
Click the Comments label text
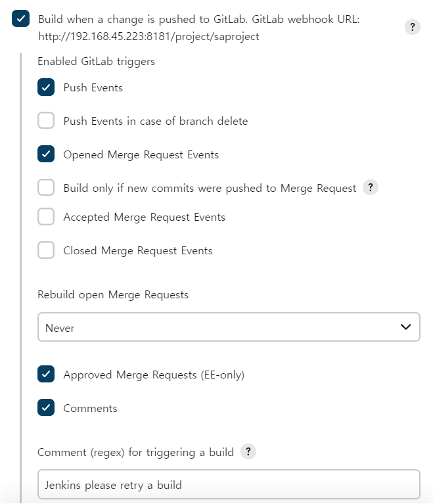pyautogui.click(x=90, y=408)
